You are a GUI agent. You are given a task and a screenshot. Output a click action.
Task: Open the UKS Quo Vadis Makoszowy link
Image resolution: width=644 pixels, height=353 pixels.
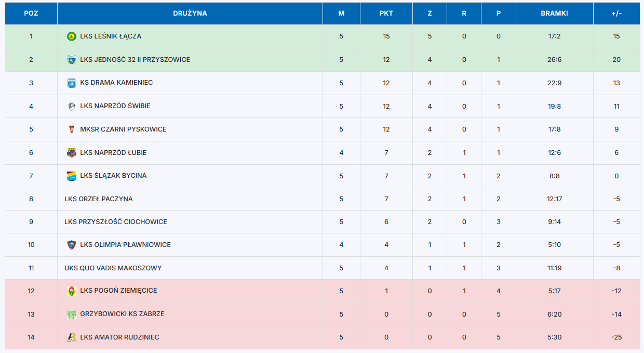[113, 268]
